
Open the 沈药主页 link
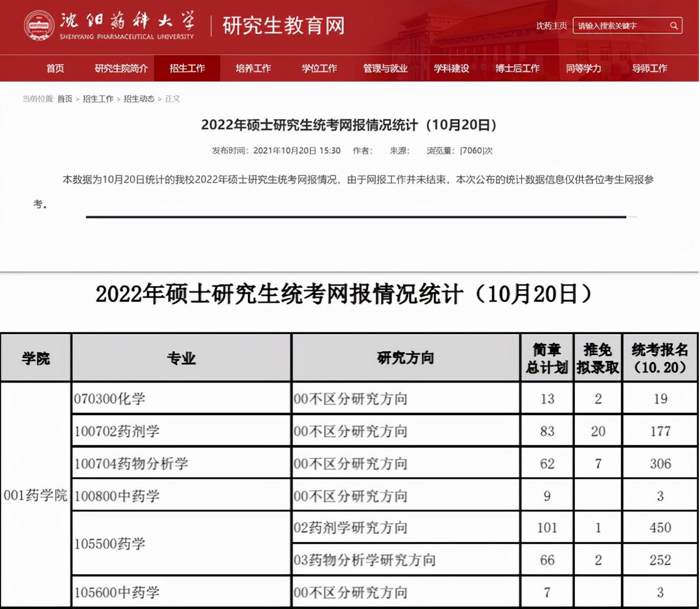[x=552, y=26]
